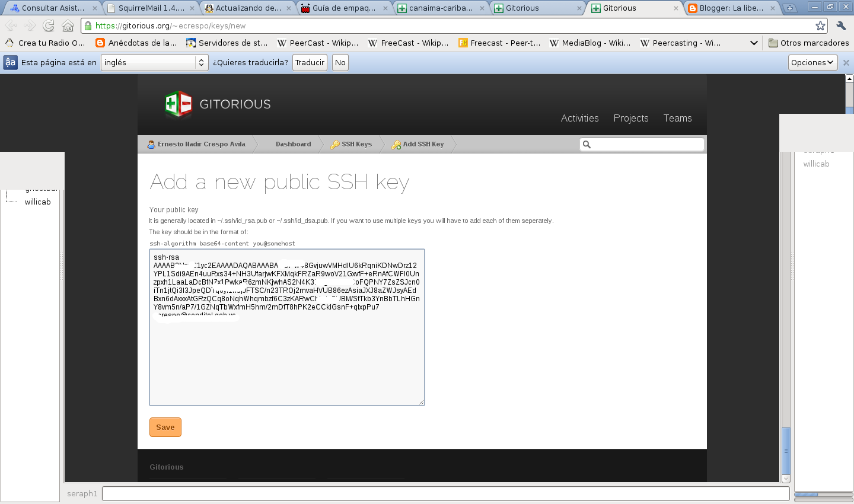Image resolution: width=854 pixels, height=504 pixels.
Task: Open the Projects menu item
Action: (630, 118)
